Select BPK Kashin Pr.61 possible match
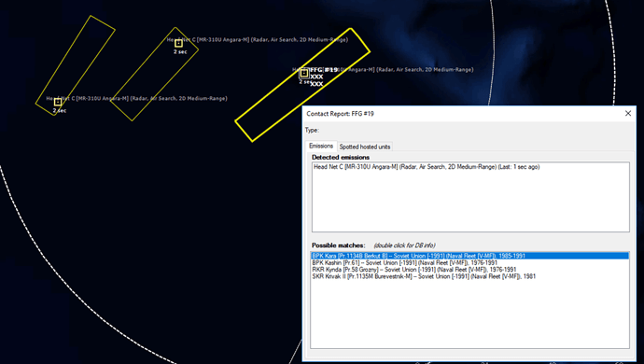The height and width of the screenshot is (364, 644). [x=469, y=262]
